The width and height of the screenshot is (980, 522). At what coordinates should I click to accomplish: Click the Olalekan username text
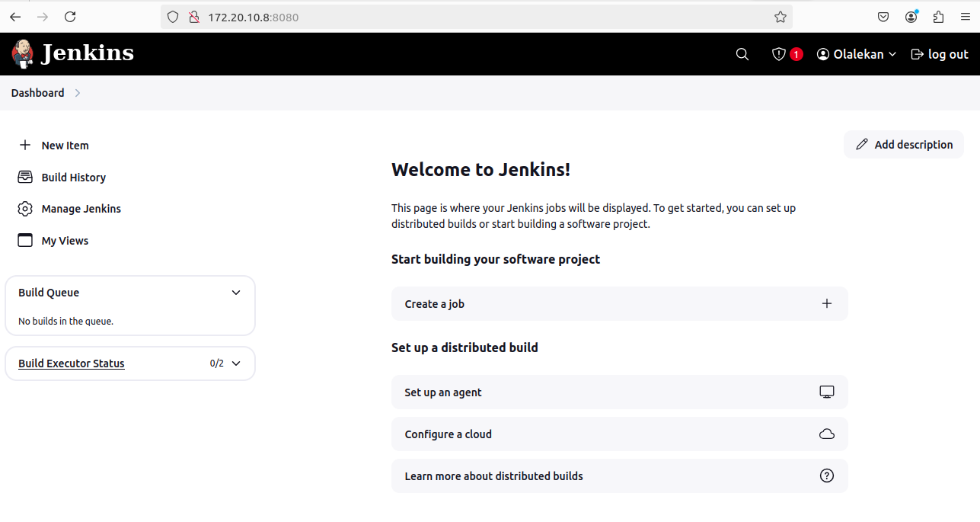859,54
